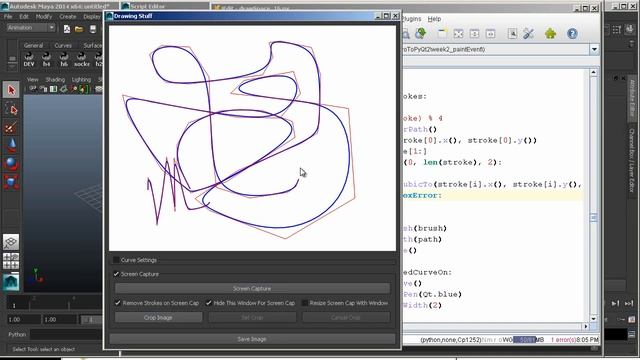Screen dimensions: 640x360
Task: Click the print preview page icon
Action: tap(512, 33)
